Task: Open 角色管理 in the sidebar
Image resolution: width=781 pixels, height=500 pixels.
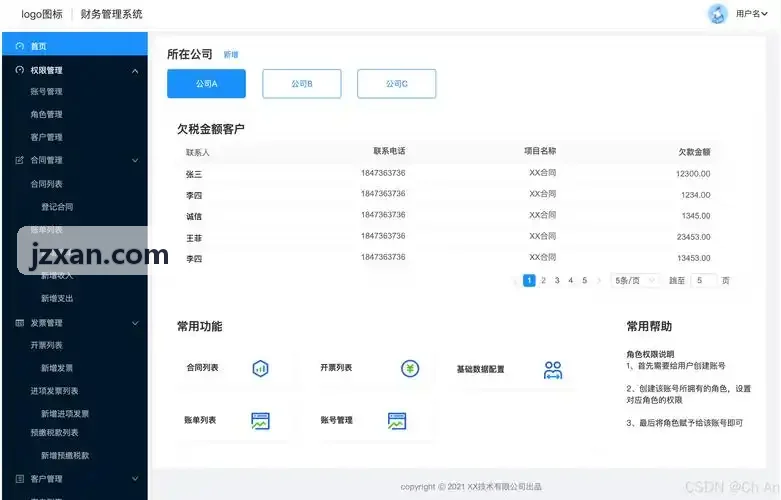Action: [46, 115]
